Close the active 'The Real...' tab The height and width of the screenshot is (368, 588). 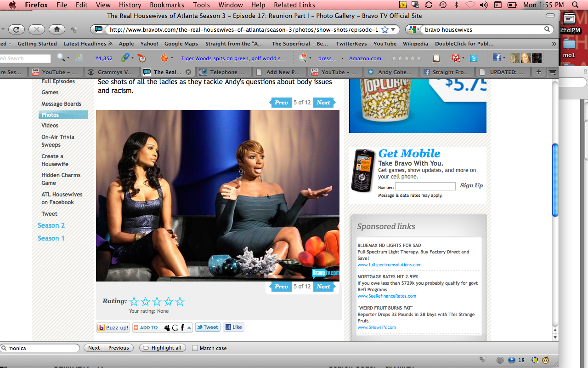click(188, 72)
